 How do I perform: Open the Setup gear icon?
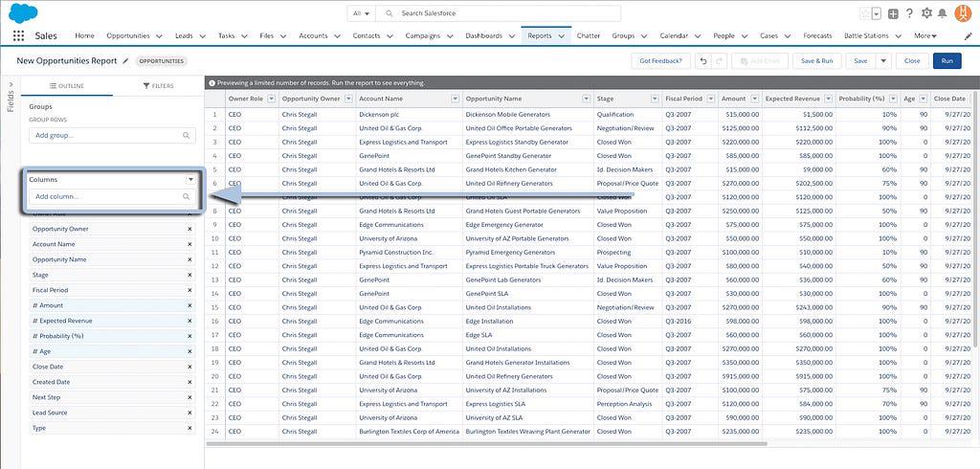click(x=925, y=13)
